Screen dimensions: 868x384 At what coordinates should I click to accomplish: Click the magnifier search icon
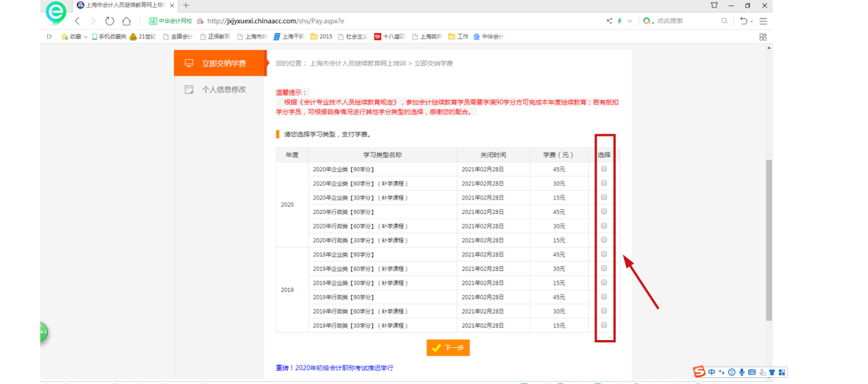[x=725, y=21]
